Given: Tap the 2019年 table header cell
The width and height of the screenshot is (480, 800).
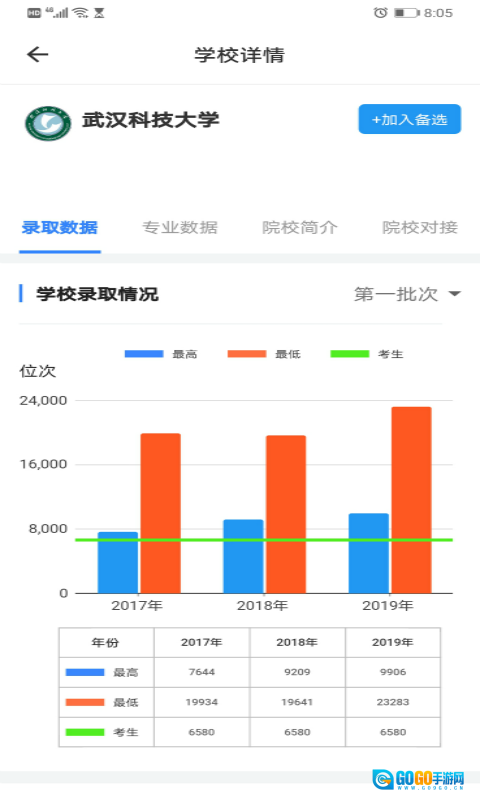Looking at the screenshot, I should click(x=393, y=642).
